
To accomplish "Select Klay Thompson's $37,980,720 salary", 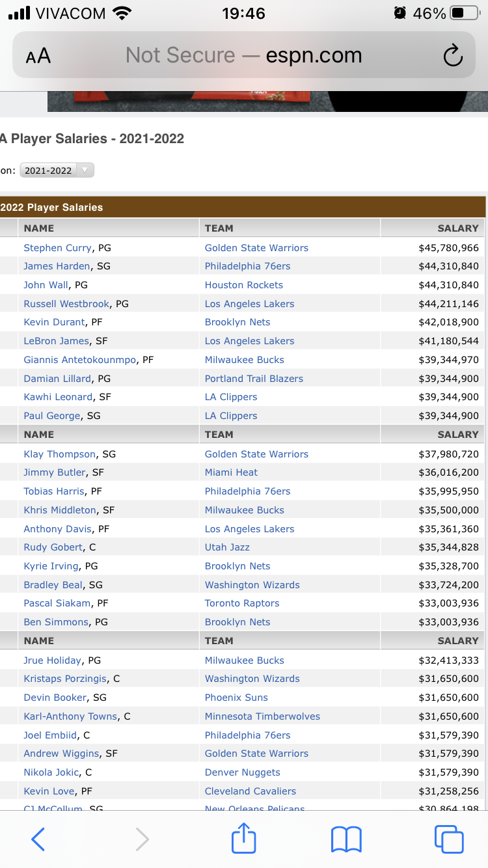I will point(448,454).
